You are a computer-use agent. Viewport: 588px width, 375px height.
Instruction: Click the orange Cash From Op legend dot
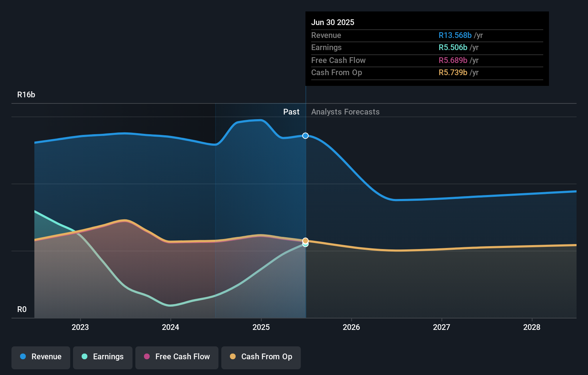(233, 357)
